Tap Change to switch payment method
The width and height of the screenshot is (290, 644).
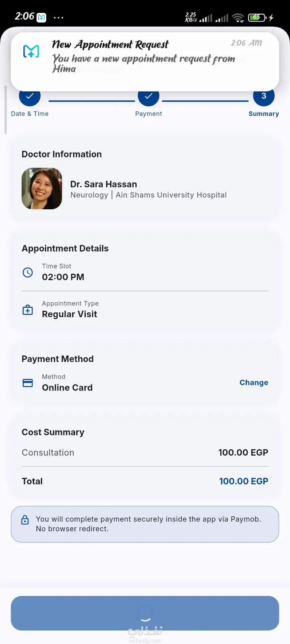(x=254, y=382)
